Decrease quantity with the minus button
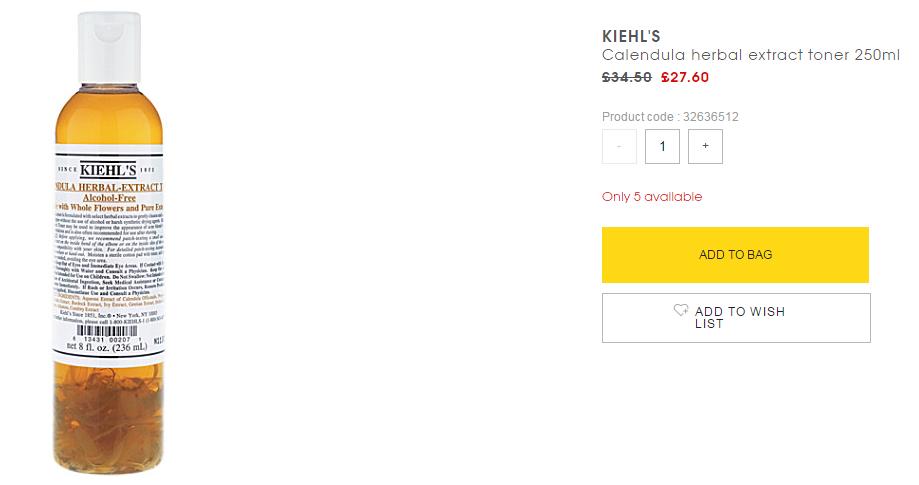Screen dimensions: 919x485 (x=619, y=146)
